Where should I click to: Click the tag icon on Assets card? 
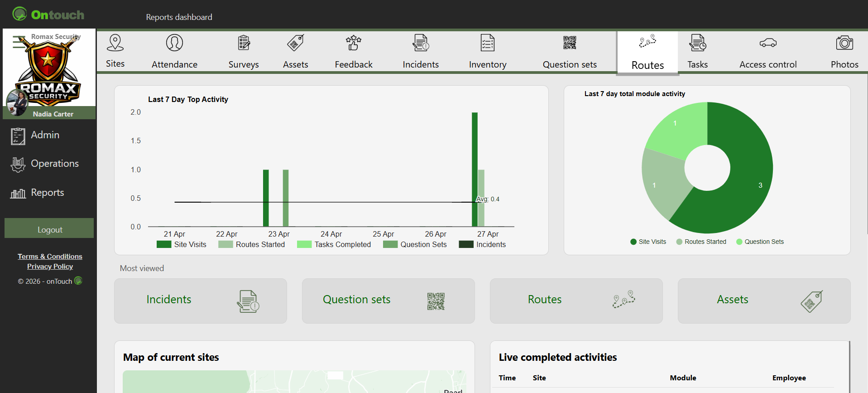point(812,301)
